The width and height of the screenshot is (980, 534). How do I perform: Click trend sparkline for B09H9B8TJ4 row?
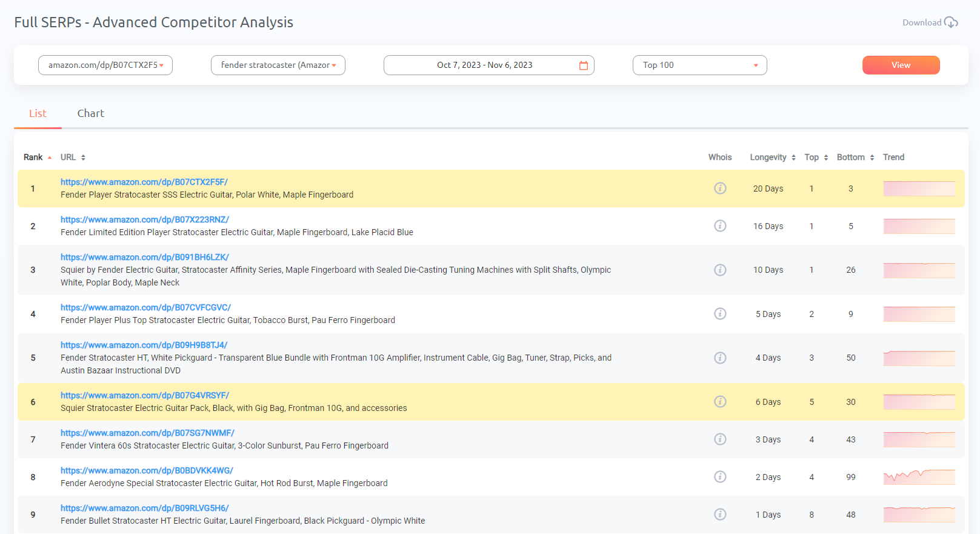pos(919,358)
